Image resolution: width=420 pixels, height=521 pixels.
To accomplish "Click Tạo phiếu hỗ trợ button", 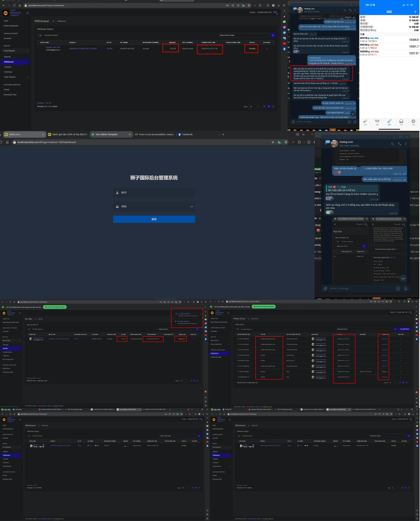I will (x=404, y=329).
